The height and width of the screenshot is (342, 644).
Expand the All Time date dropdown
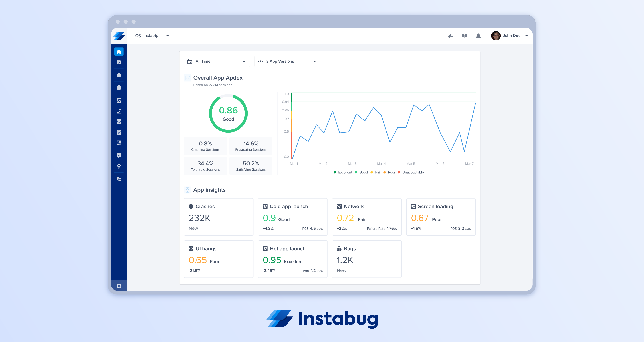pos(217,62)
